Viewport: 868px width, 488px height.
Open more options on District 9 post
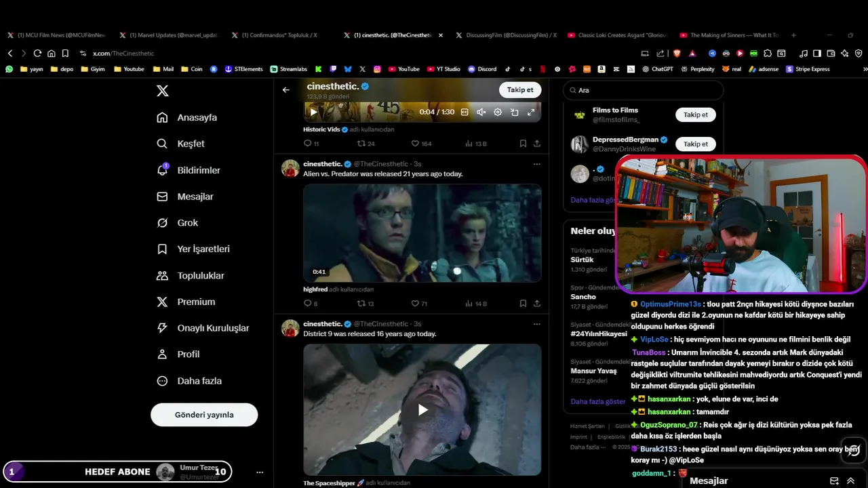(536, 324)
